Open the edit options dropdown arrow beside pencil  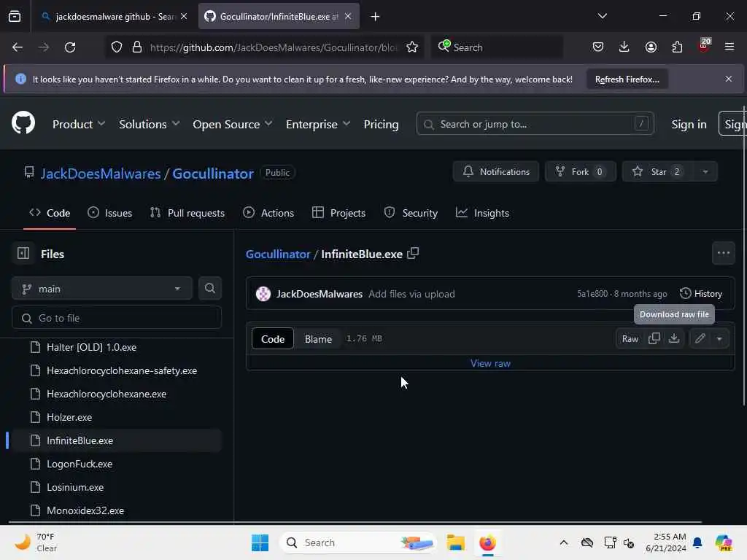(x=719, y=338)
